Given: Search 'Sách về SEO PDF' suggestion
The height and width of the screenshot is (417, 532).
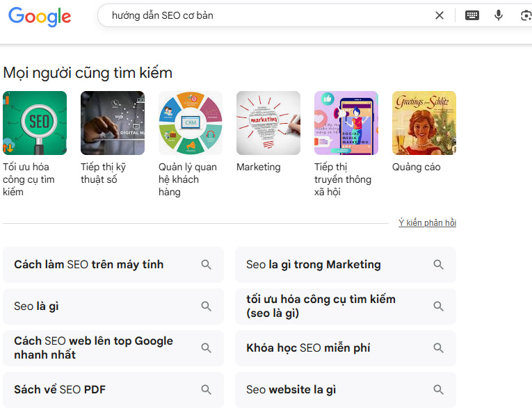Looking at the screenshot, I should pyautogui.click(x=113, y=390).
